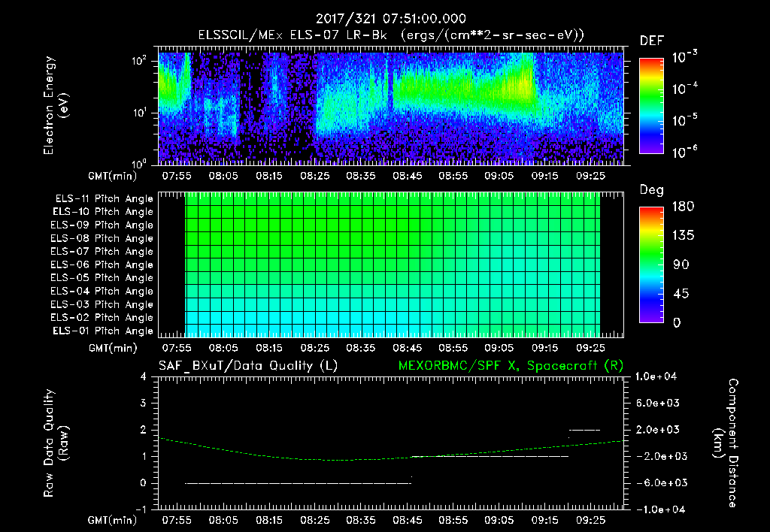Click the data quality segment at level 1

[x=490, y=456]
